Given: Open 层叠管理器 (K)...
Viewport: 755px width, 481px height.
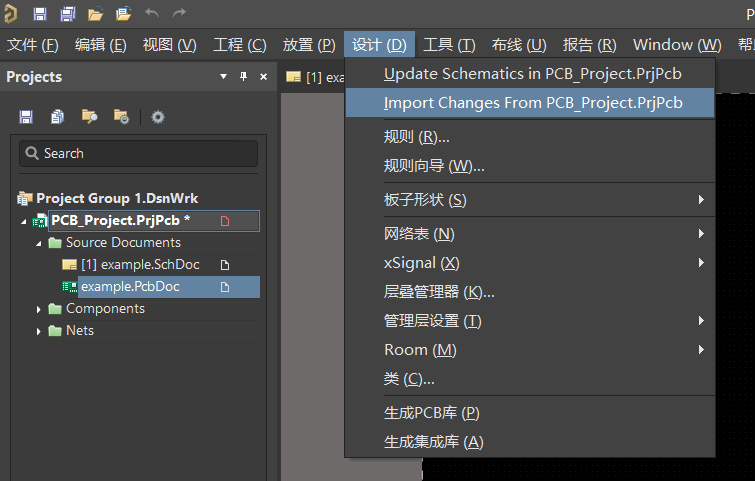Looking at the screenshot, I should [x=530, y=292].
